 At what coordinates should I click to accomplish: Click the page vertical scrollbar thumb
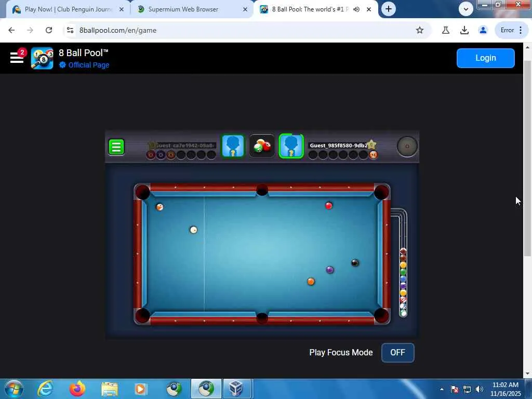(527, 158)
